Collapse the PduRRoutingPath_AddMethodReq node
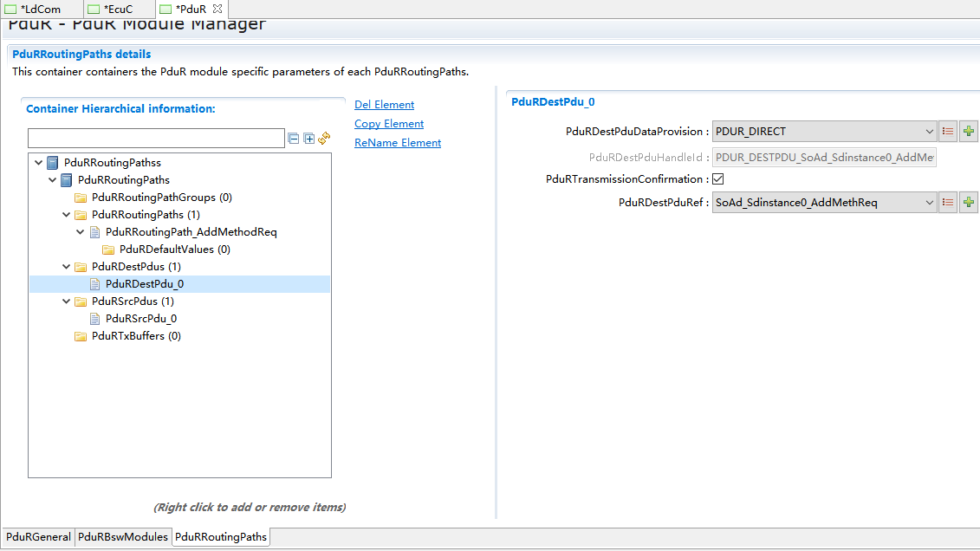Screen dimensions: 980x551 (x=81, y=232)
